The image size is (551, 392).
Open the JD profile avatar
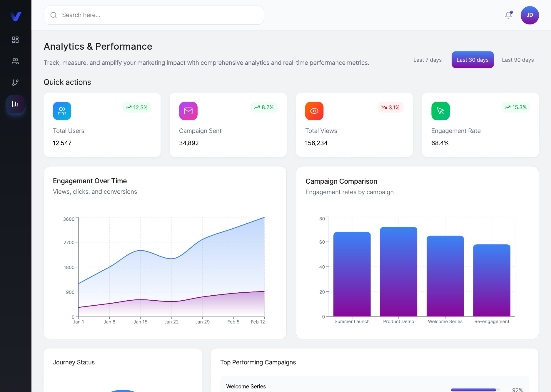tap(530, 15)
